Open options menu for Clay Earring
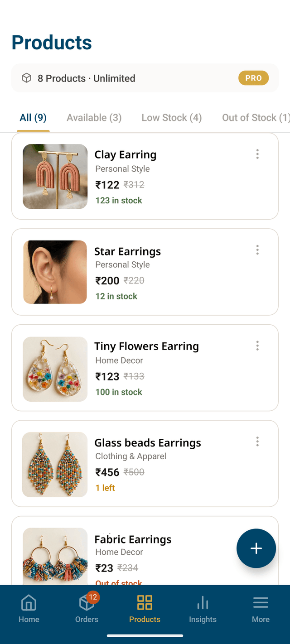The height and width of the screenshot is (644, 290). tap(257, 154)
